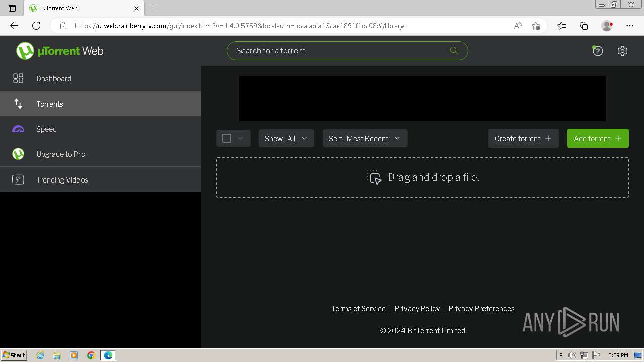Click the Edge taskbar icon

pyautogui.click(x=108, y=355)
